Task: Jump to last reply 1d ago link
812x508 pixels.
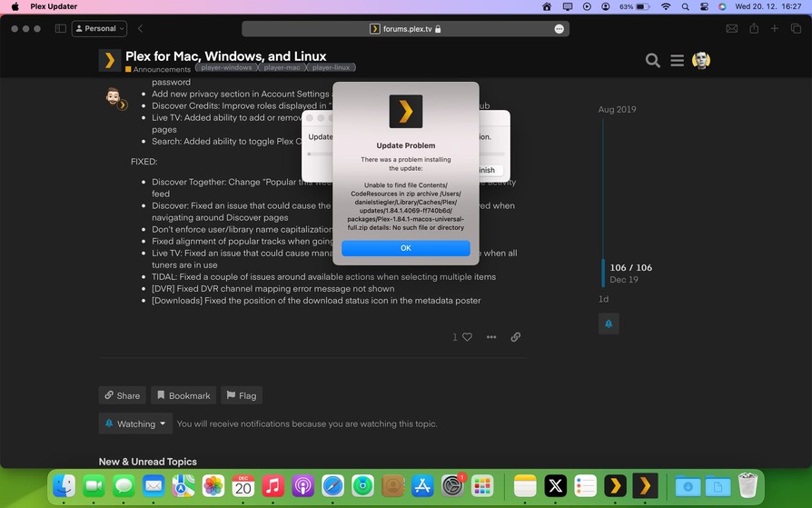Action: tap(603, 299)
